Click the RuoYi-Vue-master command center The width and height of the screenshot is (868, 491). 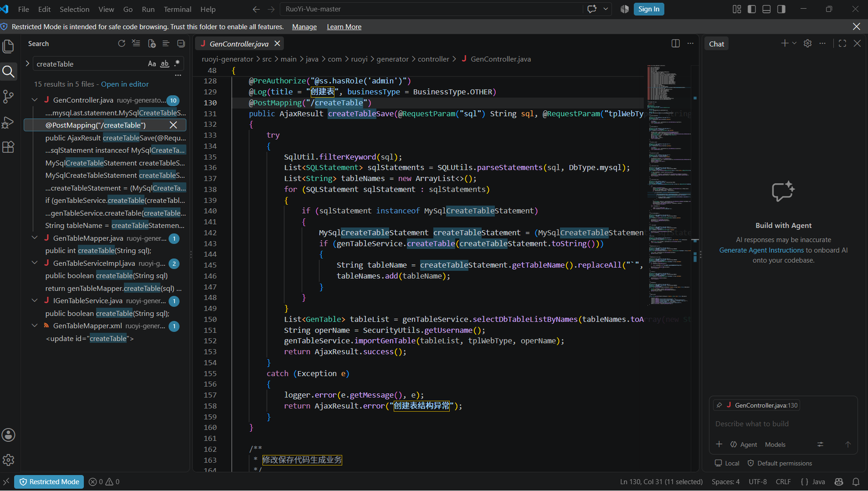coord(432,9)
